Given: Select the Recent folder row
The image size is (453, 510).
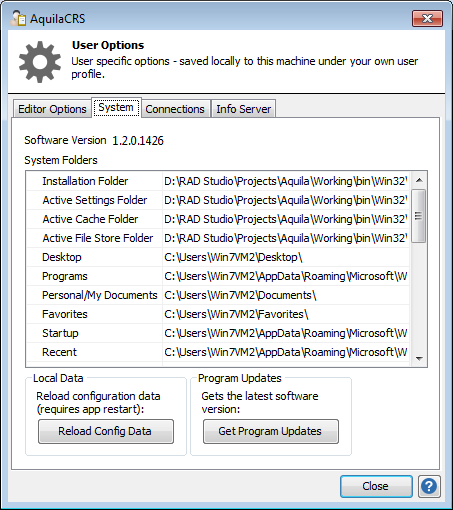Looking at the screenshot, I should 218,352.
